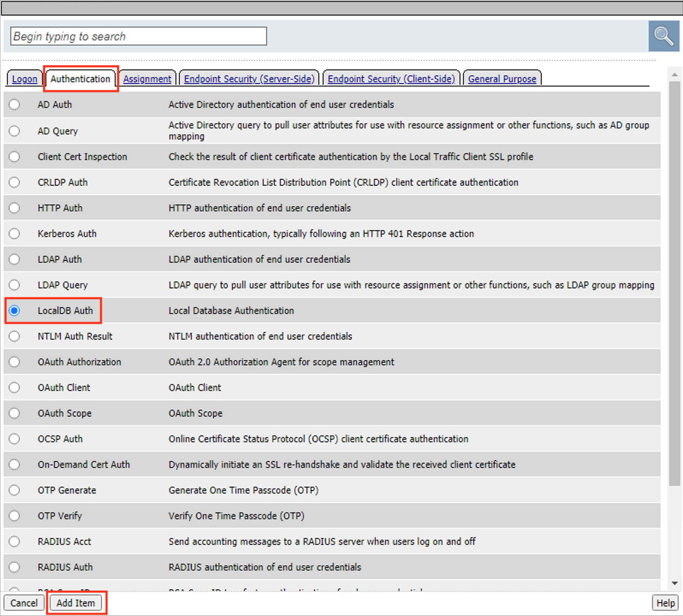Viewport: 683px width, 616px height.
Task: Click the scrollbar up arrow
Action: click(x=675, y=74)
